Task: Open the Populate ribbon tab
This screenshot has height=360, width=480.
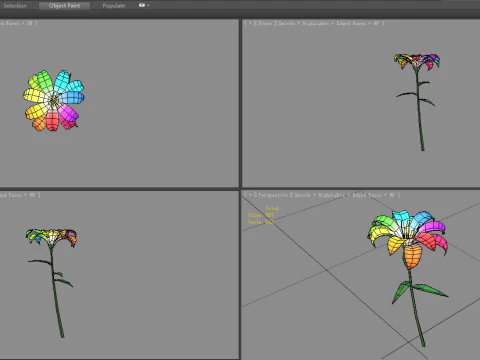Action: coord(114,6)
